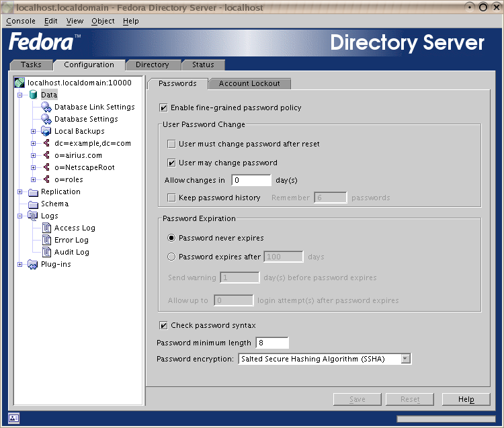Switch to the Status tab
Screen dimensions: 504x428
pos(203,65)
